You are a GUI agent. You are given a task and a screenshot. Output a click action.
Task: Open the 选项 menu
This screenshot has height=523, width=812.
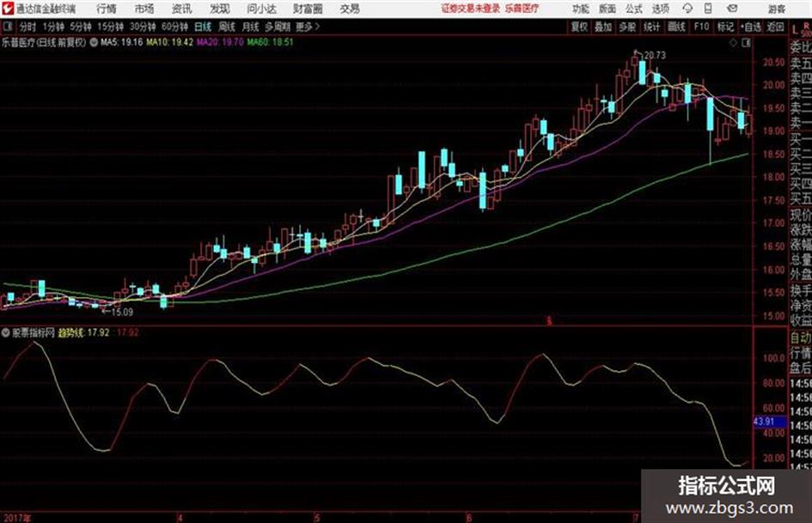coord(660,9)
